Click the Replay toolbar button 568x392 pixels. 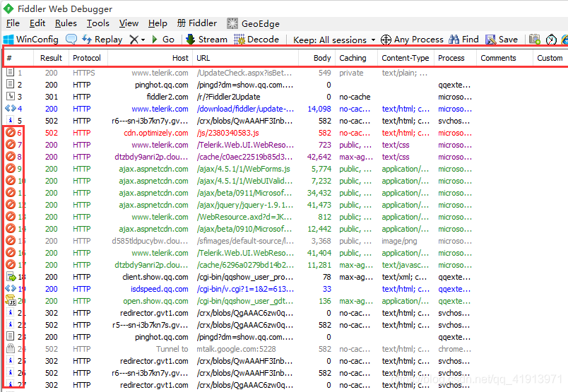tap(102, 39)
